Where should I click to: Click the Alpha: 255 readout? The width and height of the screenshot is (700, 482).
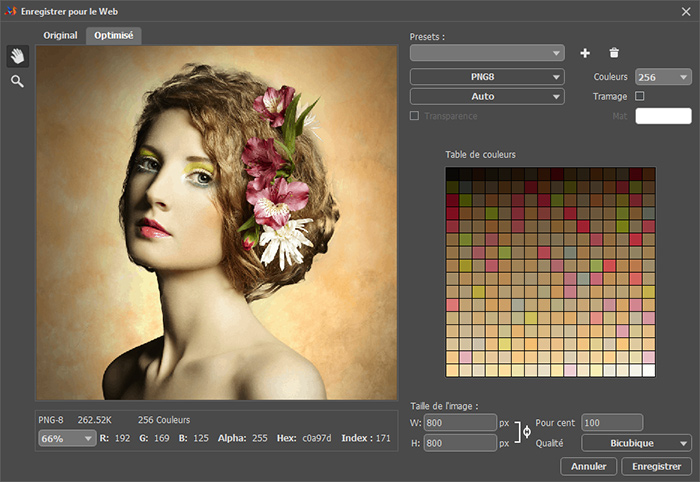coord(242,438)
